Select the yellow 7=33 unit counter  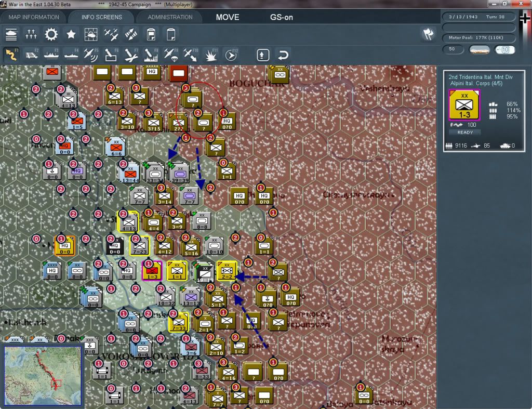(179, 322)
